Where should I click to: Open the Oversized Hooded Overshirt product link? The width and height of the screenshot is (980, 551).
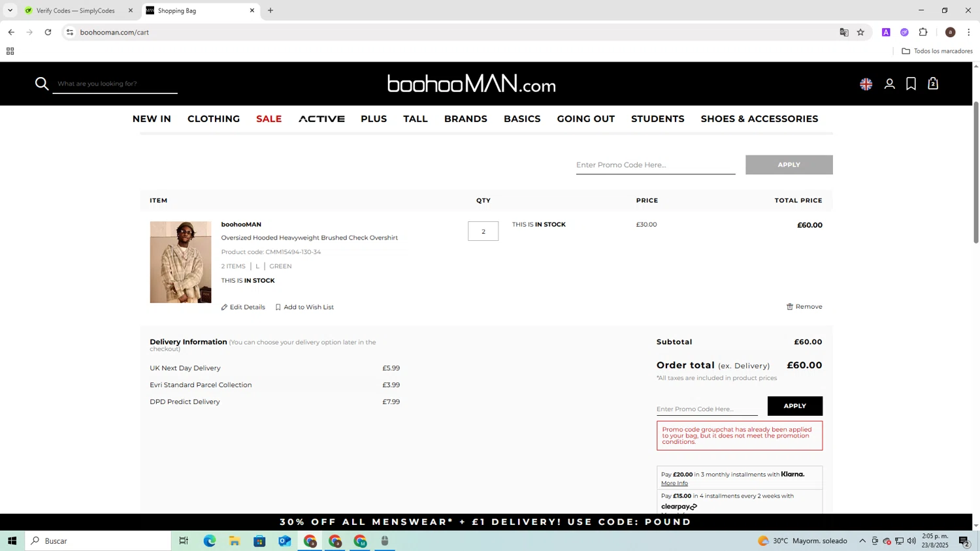point(309,238)
